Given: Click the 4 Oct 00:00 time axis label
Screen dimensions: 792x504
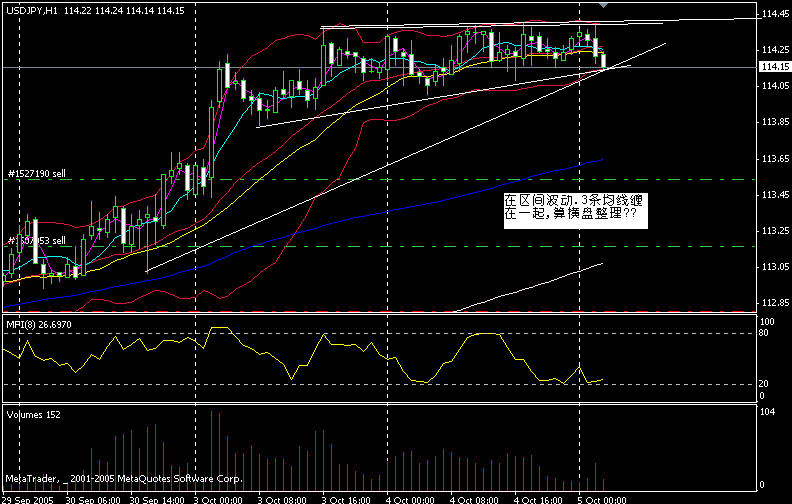Looking at the screenshot, I should [x=410, y=499].
